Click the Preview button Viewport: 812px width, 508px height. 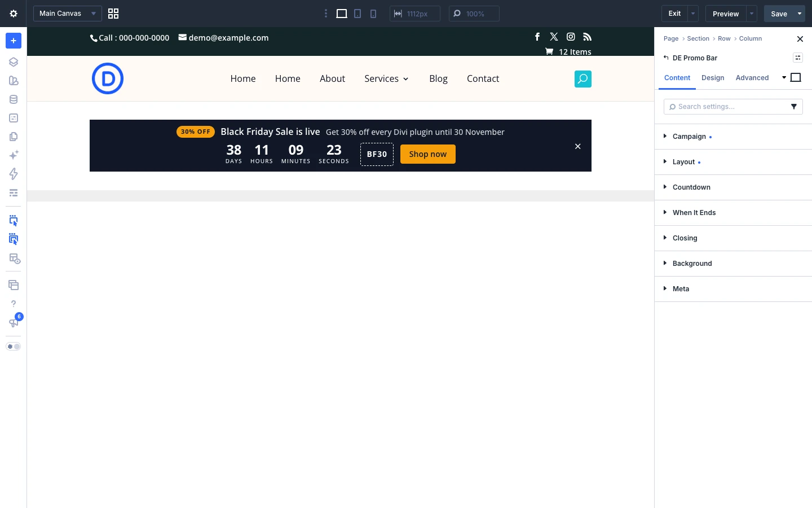726,14
